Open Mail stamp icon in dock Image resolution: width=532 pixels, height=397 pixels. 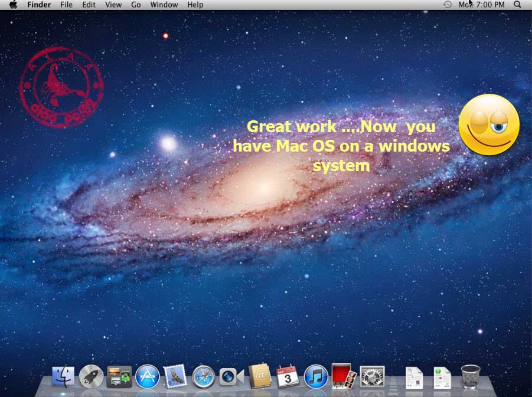click(x=175, y=376)
